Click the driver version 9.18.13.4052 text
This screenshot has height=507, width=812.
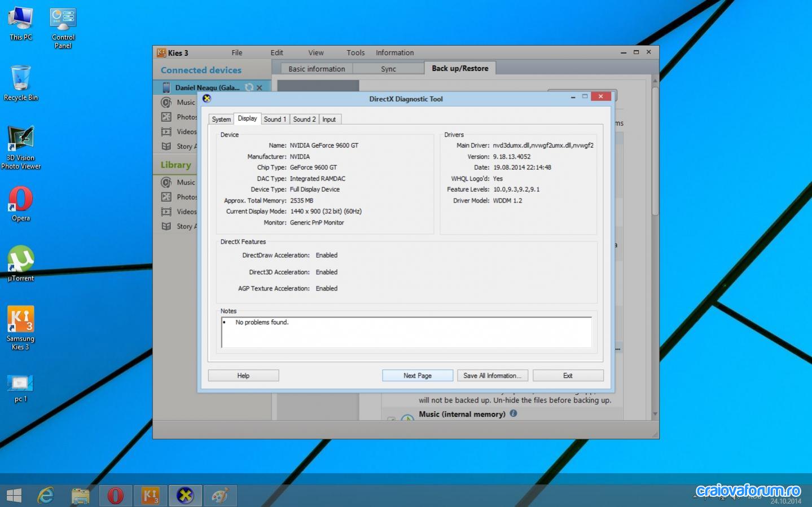click(512, 157)
